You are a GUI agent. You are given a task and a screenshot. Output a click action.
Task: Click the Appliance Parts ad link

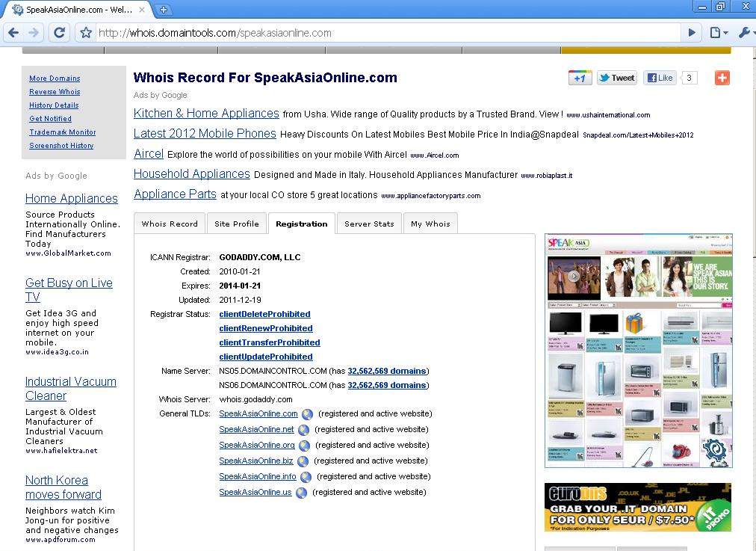[175, 194]
